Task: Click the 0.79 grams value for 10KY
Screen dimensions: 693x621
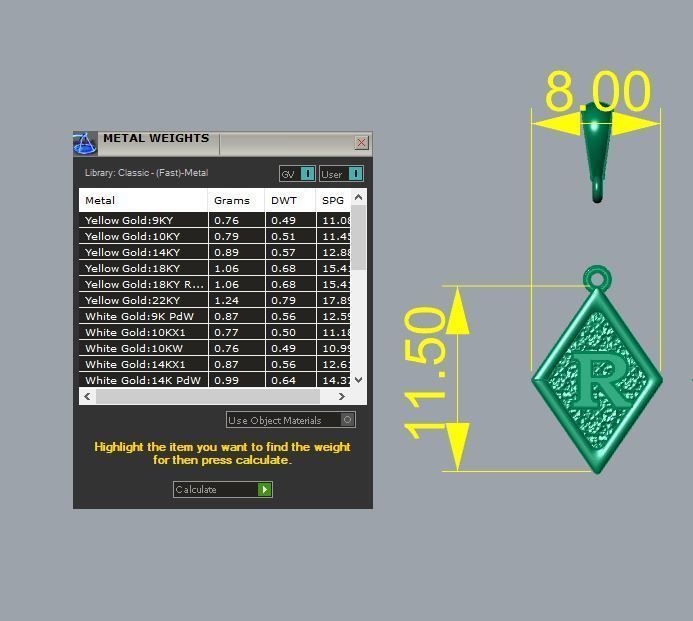Action: (x=226, y=236)
